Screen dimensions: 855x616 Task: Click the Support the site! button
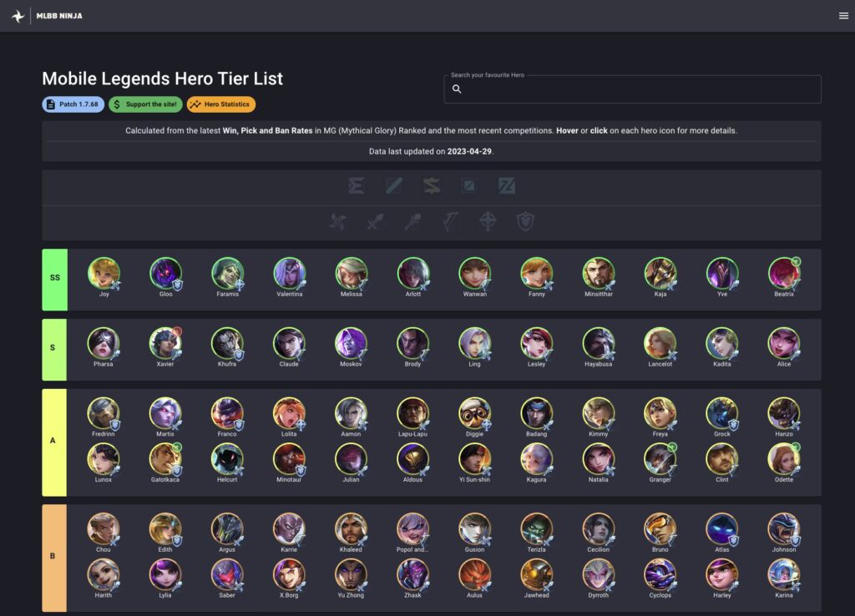click(145, 104)
